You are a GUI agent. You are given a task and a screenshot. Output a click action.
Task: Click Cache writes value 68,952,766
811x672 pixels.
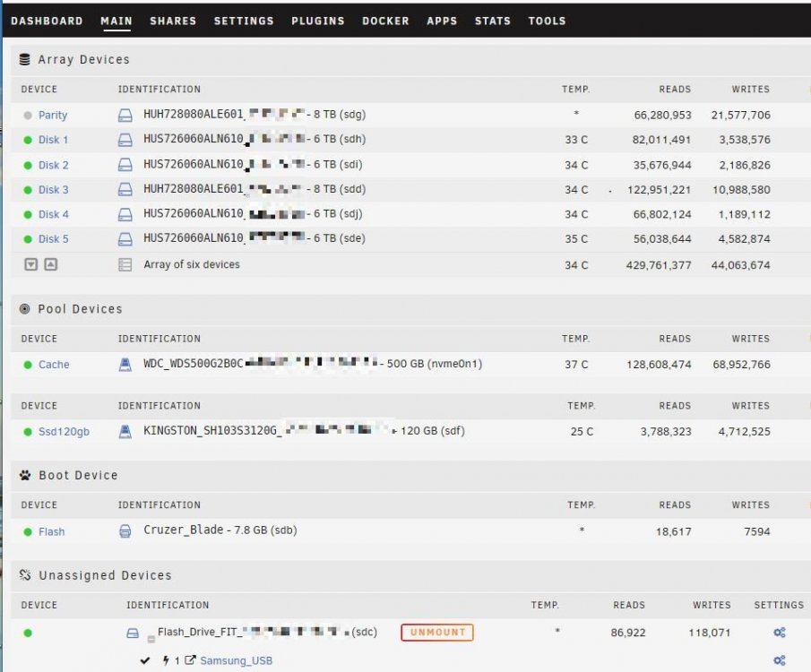(741, 364)
